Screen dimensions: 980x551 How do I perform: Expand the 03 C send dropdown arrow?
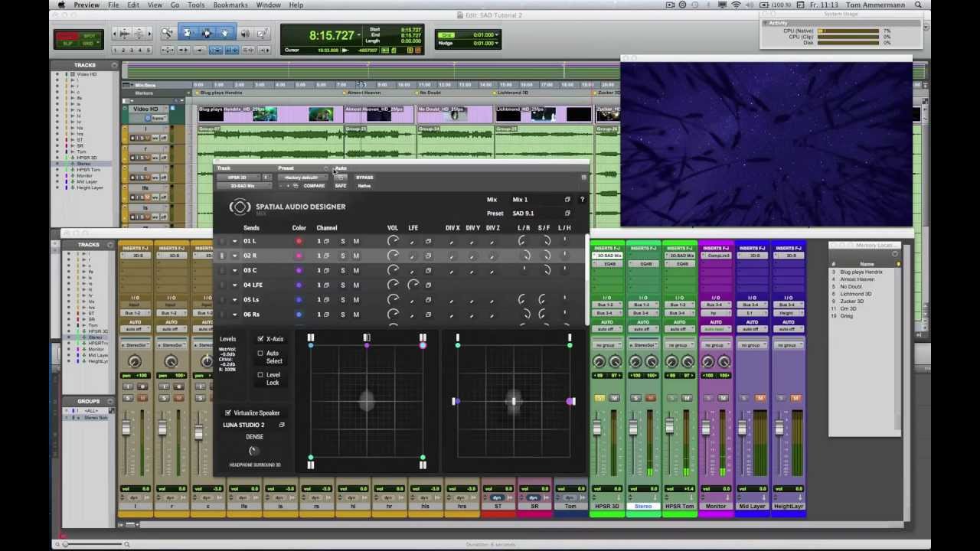tap(235, 270)
